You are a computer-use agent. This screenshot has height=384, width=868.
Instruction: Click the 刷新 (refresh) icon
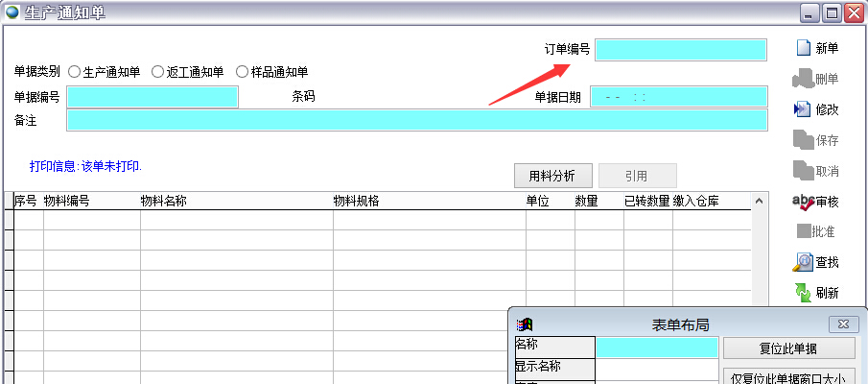(803, 293)
